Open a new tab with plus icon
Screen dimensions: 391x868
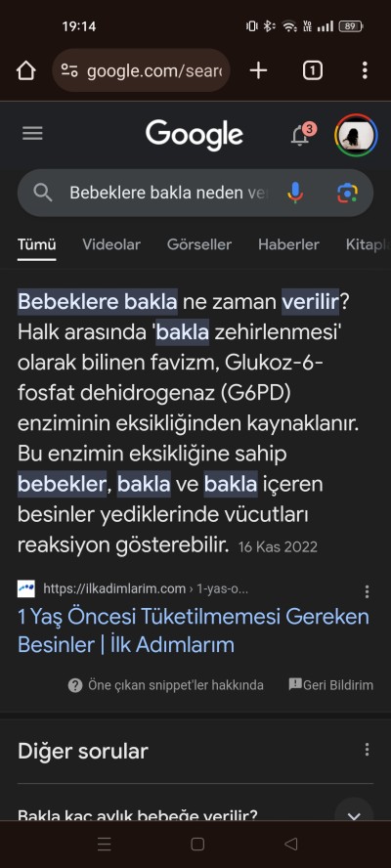[258, 70]
